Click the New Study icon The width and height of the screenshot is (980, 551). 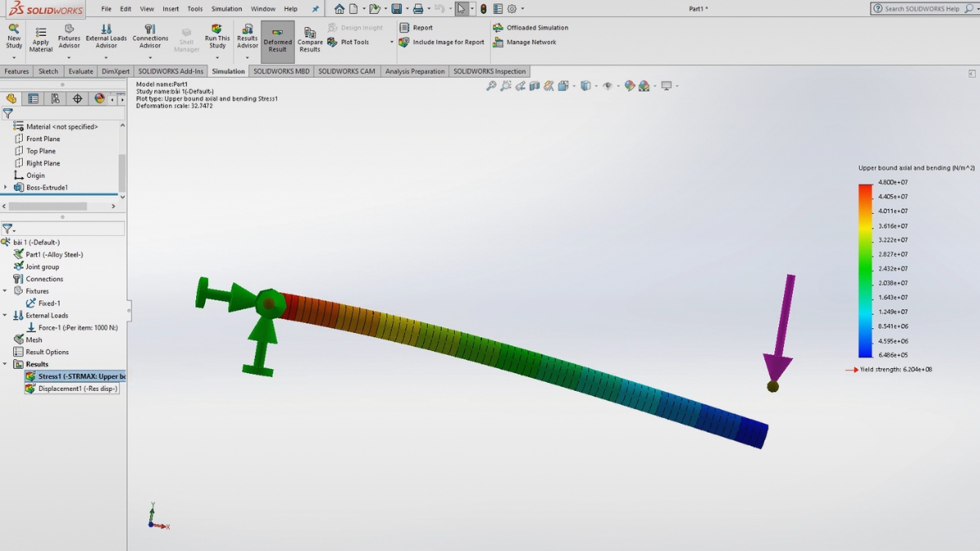[14, 28]
